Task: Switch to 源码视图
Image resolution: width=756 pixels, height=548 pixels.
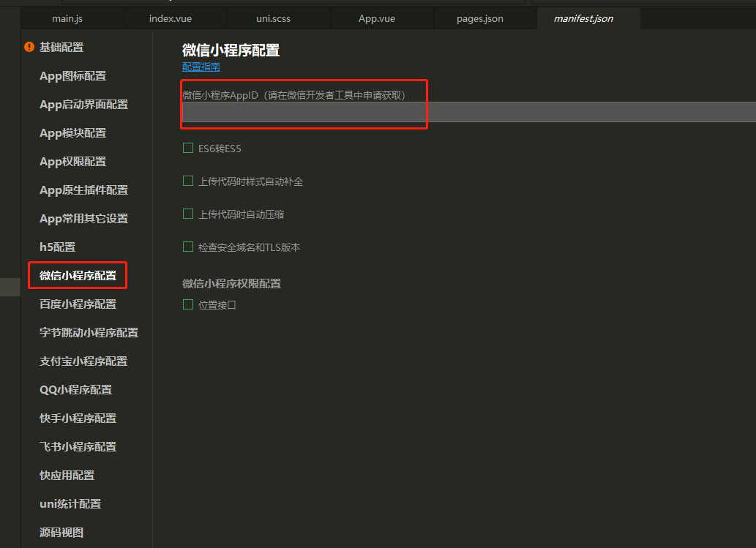Action: (x=61, y=532)
